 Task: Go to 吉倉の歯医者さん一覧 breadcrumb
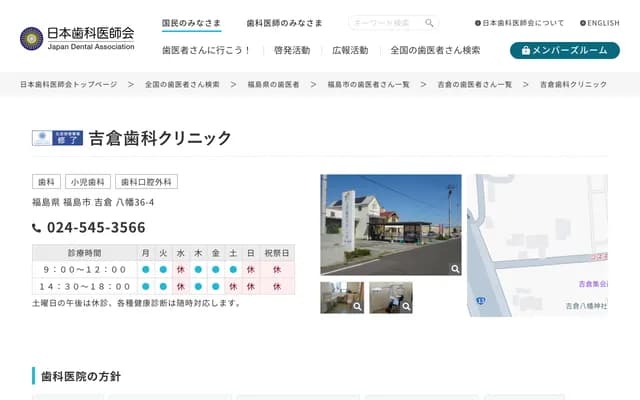474,84
